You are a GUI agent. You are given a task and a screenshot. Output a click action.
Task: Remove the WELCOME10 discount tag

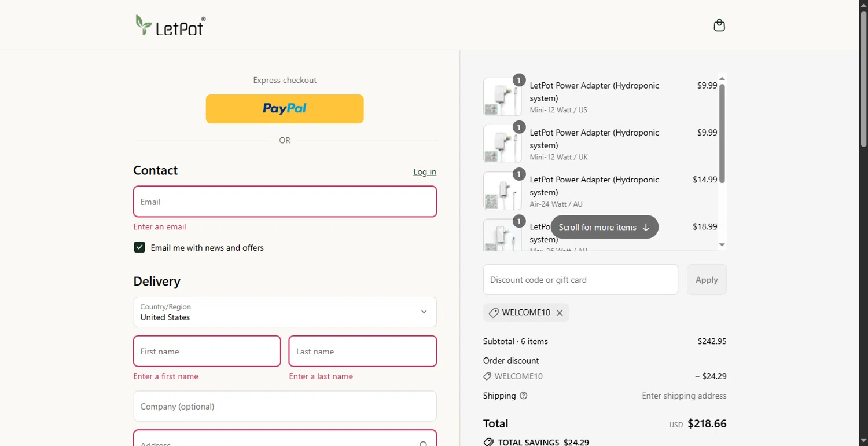(560, 313)
